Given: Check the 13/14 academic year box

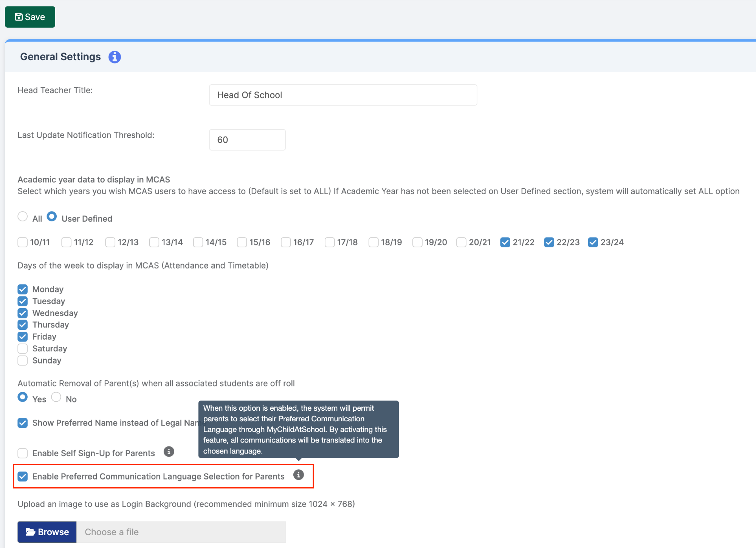Looking at the screenshot, I should click(154, 242).
